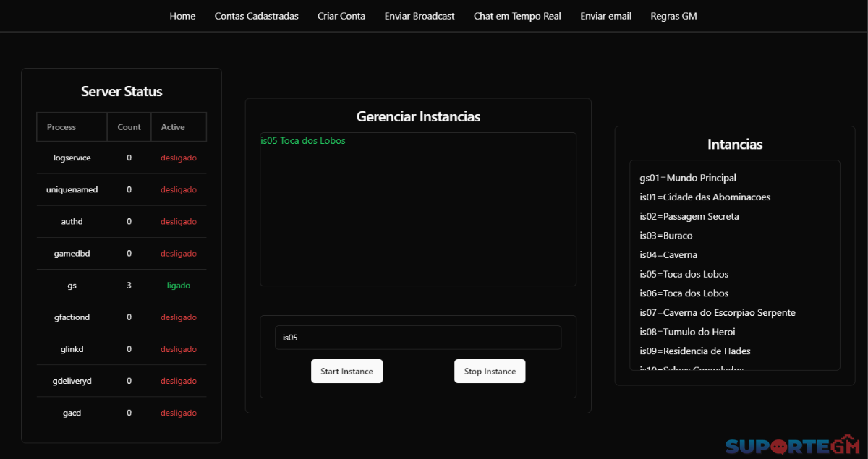
Task: Select is02=Passagem Secreta entry
Action: point(689,216)
